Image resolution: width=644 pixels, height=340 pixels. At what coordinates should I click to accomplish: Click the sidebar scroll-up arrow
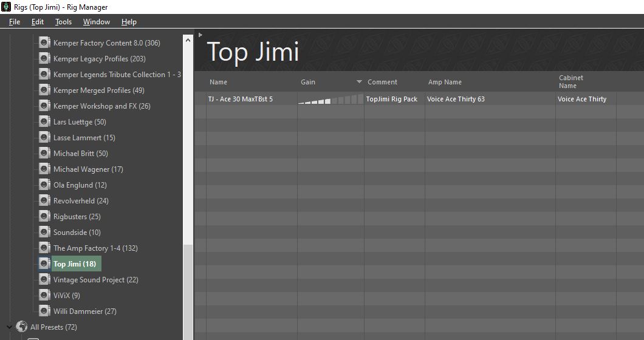188,40
